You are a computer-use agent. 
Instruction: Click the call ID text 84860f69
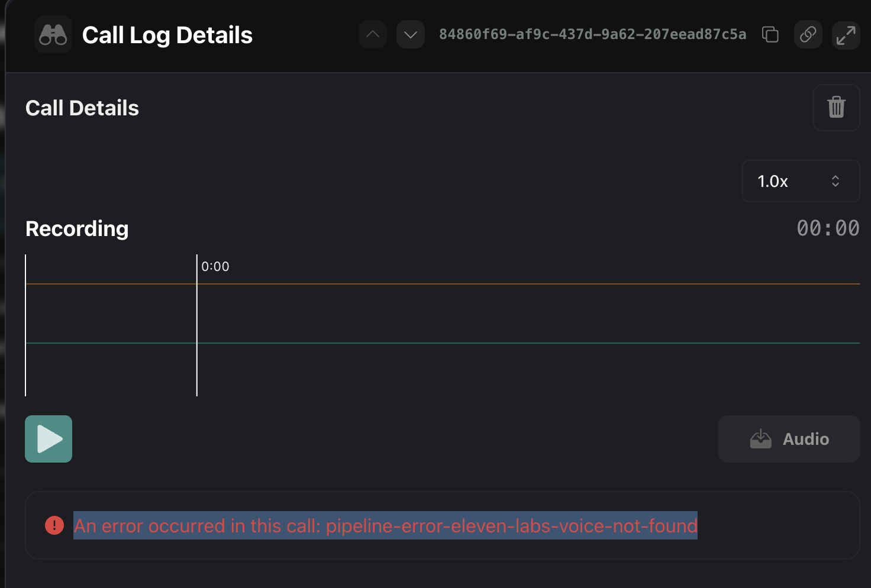pyautogui.click(x=592, y=34)
